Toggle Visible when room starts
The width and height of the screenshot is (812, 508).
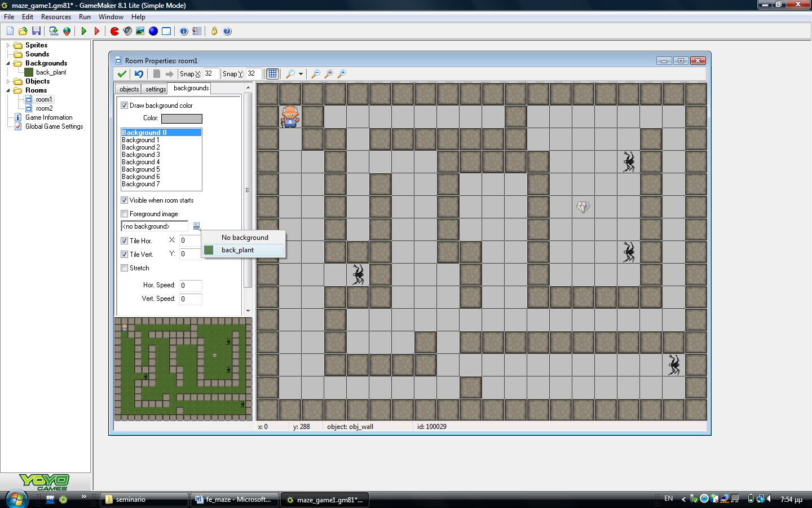coord(125,200)
